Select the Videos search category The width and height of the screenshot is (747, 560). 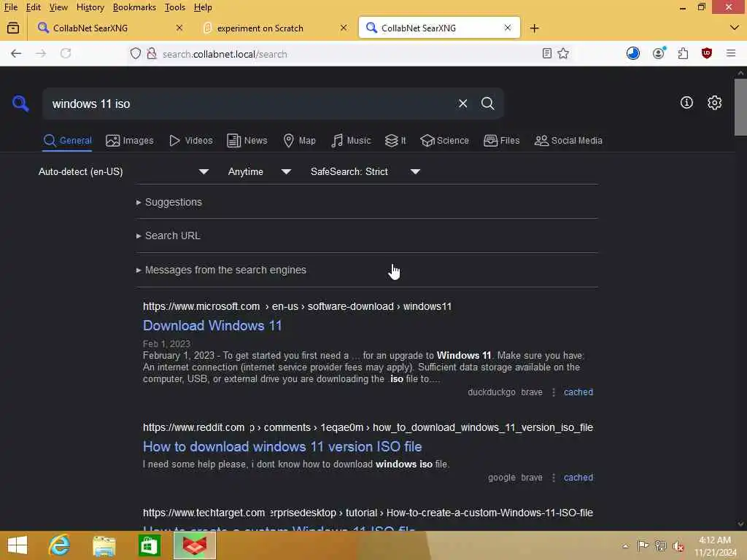[x=190, y=141]
